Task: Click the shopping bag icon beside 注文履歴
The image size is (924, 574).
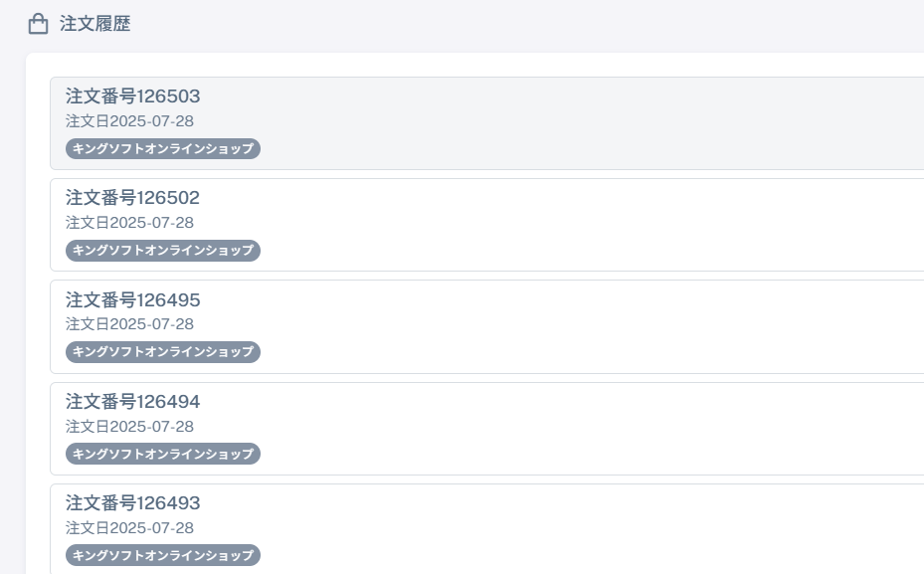Action: tap(39, 24)
